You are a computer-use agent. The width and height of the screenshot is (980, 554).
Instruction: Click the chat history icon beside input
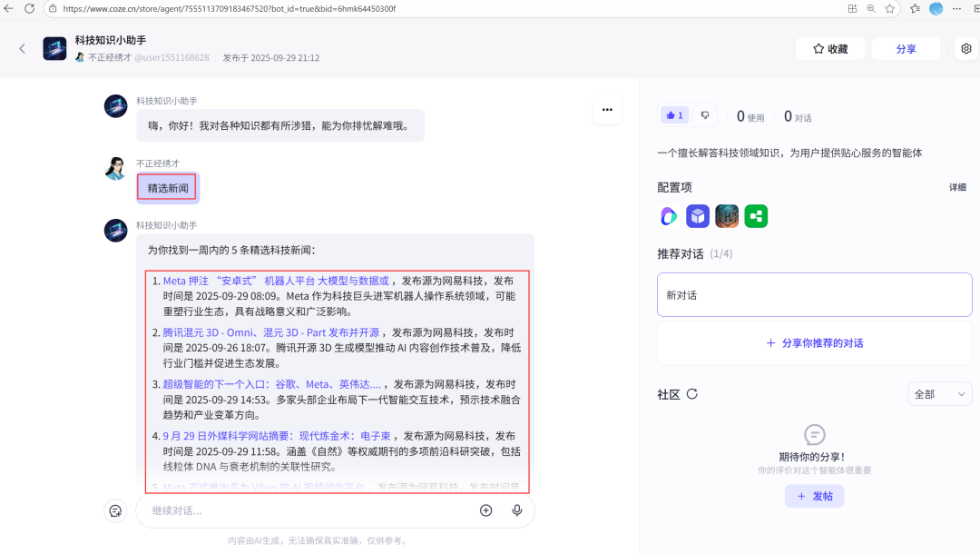tap(115, 510)
